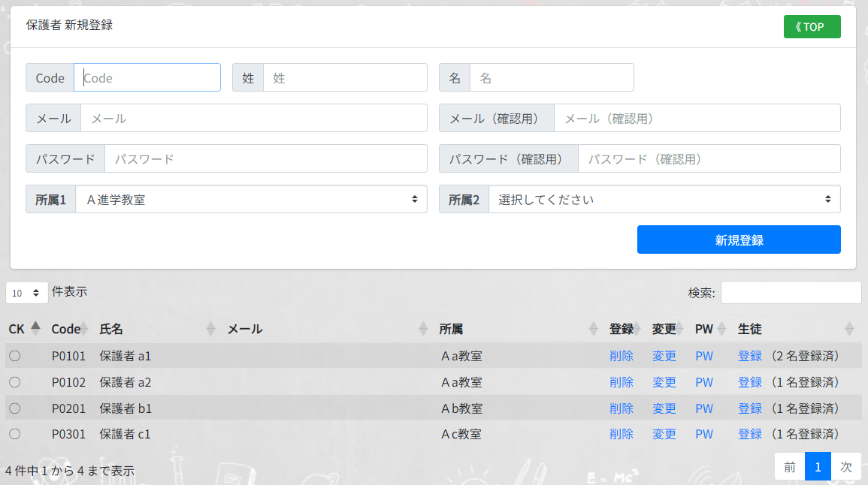
Task: Sort by メール column sort icon
Action: tap(422, 329)
